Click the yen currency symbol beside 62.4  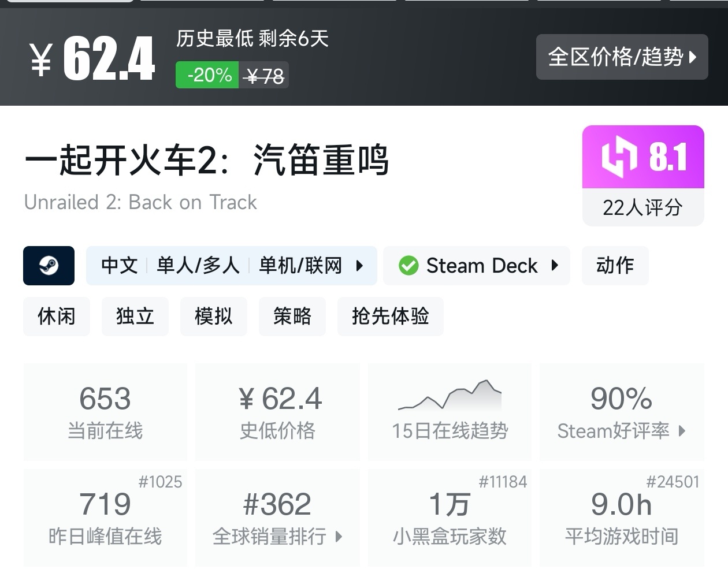click(42, 59)
